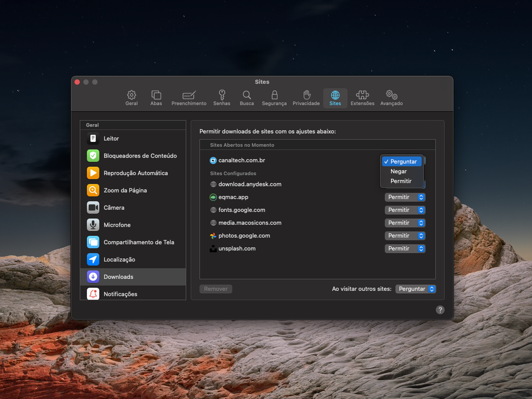Select the Sites tab in toolbar
The image size is (532, 399).
pyautogui.click(x=335, y=98)
